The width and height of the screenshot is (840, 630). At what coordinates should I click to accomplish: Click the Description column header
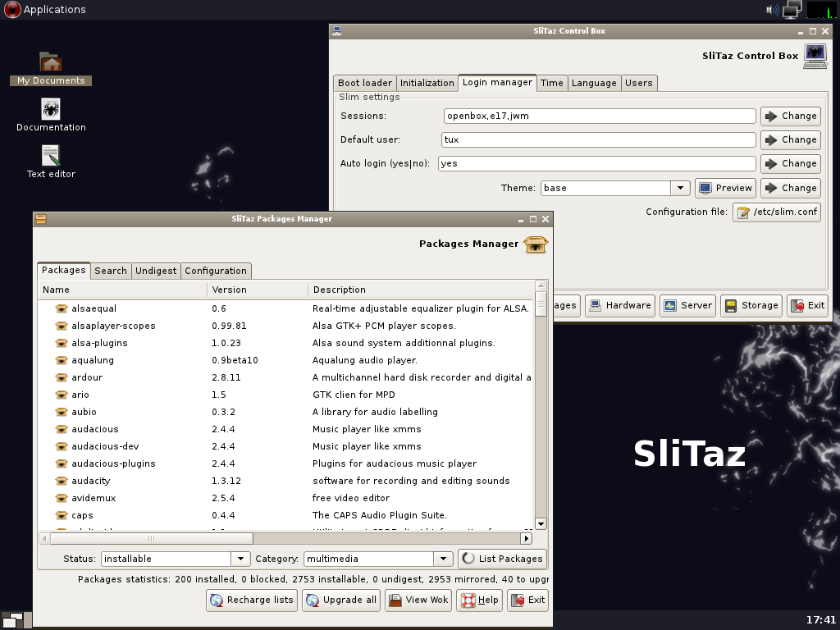(x=421, y=290)
